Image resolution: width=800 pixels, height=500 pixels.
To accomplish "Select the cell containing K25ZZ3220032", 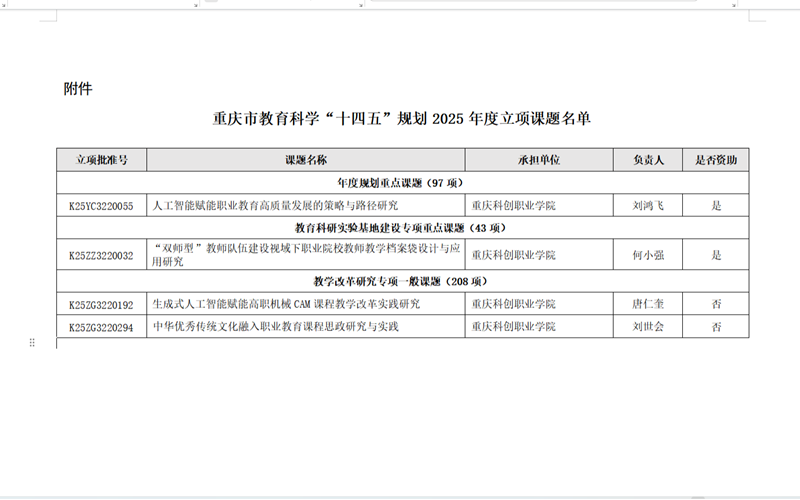I will 102,255.
